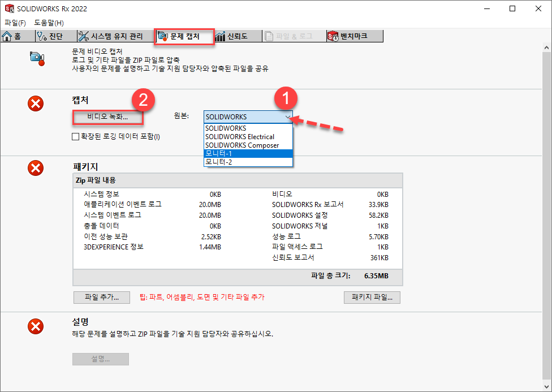Image resolution: width=552 pixels, height=392 pixels.
Task: Switch to the 진단 tab
Action: 56,36
